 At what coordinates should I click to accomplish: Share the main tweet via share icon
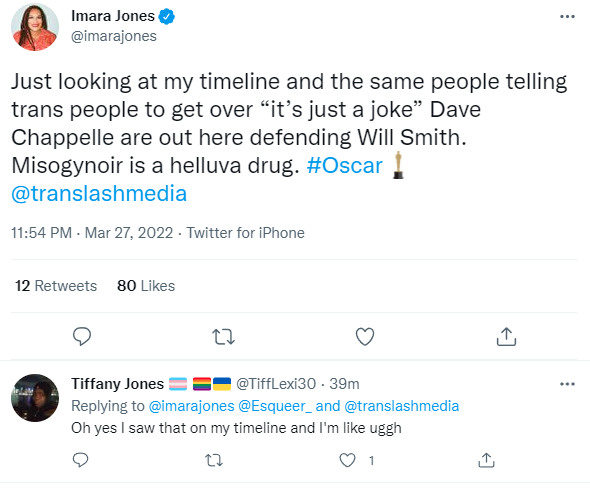pos(506,336)
